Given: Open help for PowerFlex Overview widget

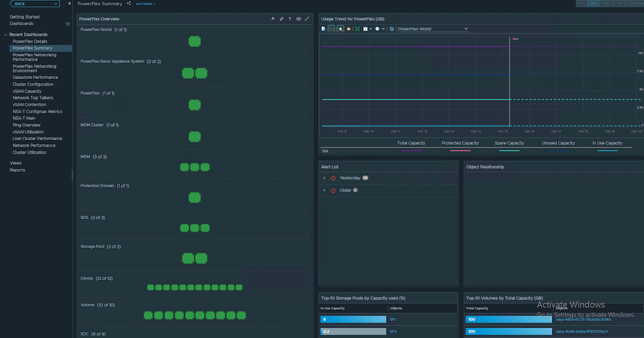Looking at the screenshot, I should click(x=290, y=19).
